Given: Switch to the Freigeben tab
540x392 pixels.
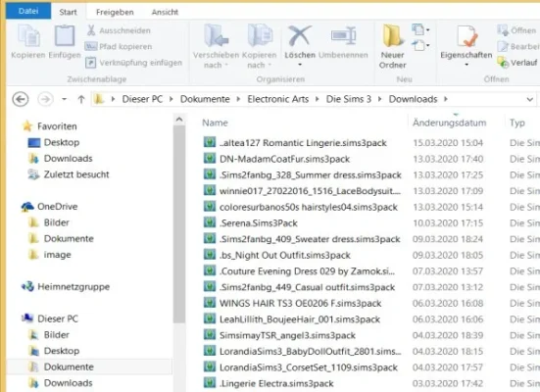Looking at the screenshot, I should [115, 12].
